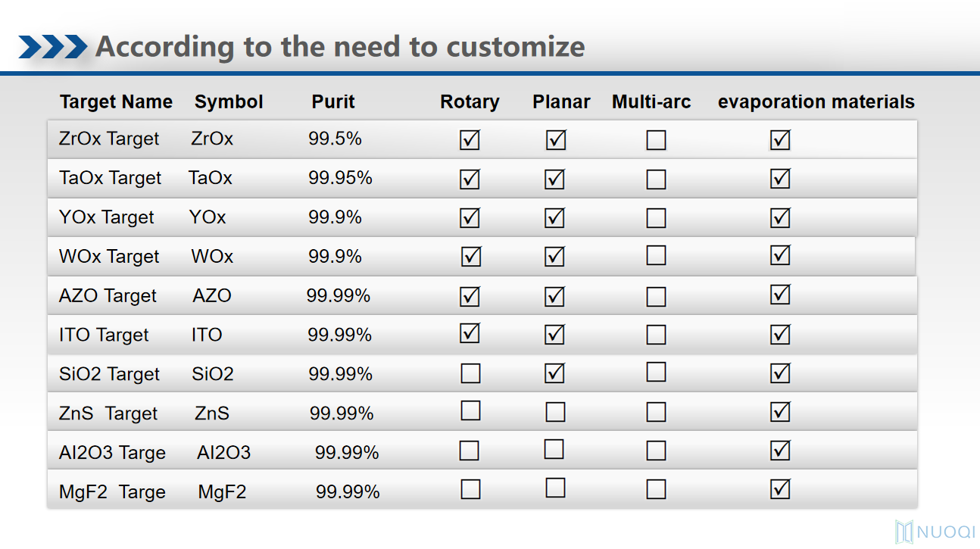
Task: Select the 99.95% purity value for TaOx
Action: tap(340, 178)
